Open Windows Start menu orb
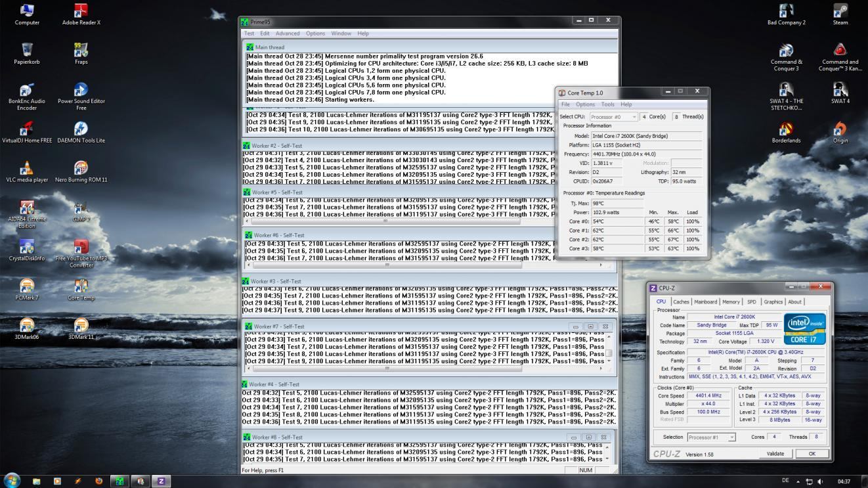 12,481
